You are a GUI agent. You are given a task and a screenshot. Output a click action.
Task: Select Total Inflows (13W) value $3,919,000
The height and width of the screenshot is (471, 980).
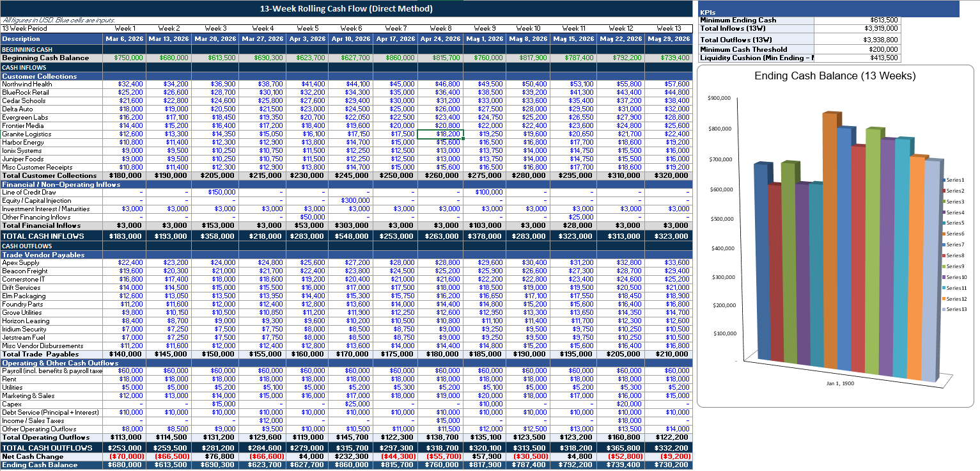(856, 28)
